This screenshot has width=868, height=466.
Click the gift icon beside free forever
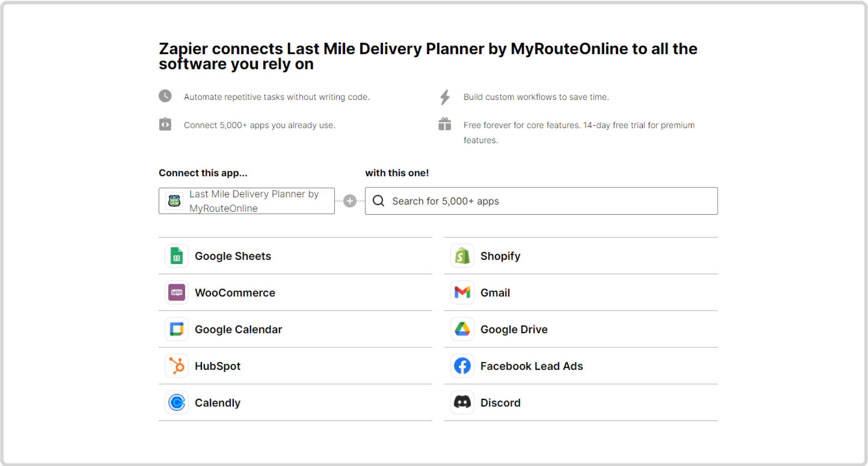445,124
